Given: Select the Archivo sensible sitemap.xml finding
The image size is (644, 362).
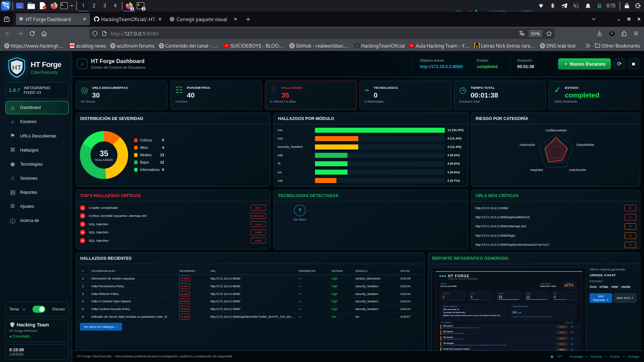Looking at the screenshot, I should [x=173, y=216].
